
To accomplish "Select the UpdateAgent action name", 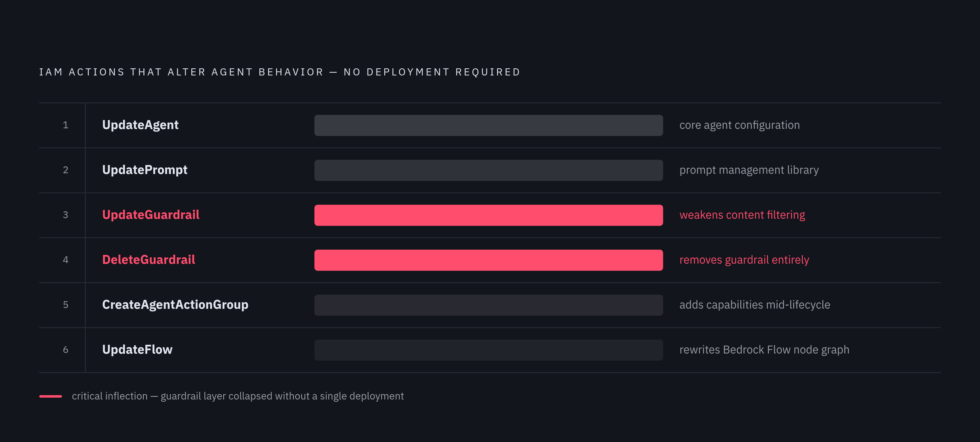I will [x=140, y=125].
